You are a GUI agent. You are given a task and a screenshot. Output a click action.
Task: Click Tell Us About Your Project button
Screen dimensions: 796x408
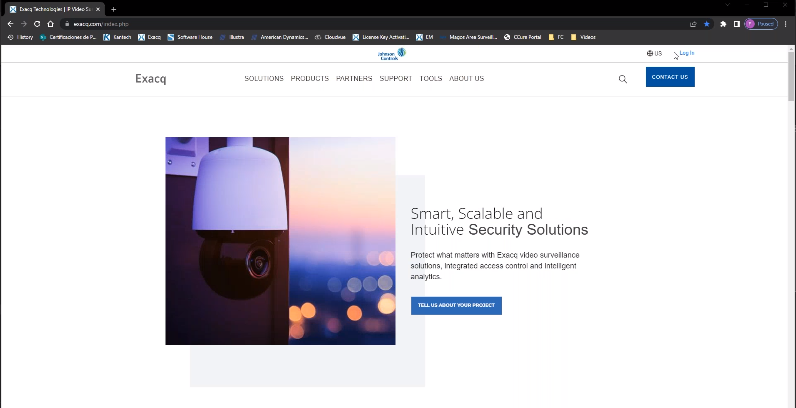click(456, 305)
